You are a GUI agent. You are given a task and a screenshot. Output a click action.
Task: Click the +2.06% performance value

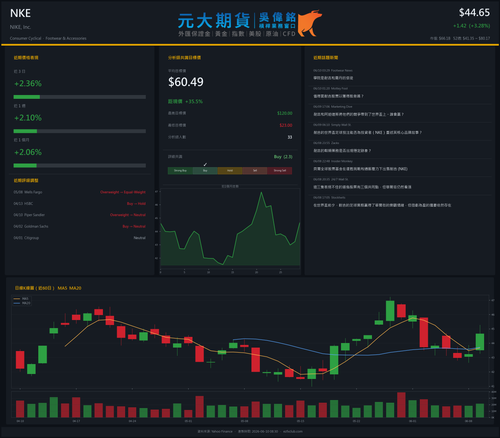[28, 152]
